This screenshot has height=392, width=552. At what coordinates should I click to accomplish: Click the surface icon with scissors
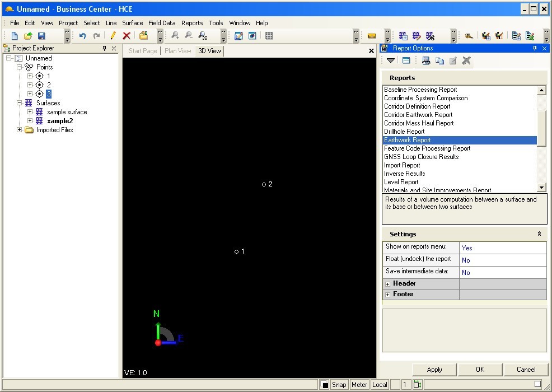430,36
